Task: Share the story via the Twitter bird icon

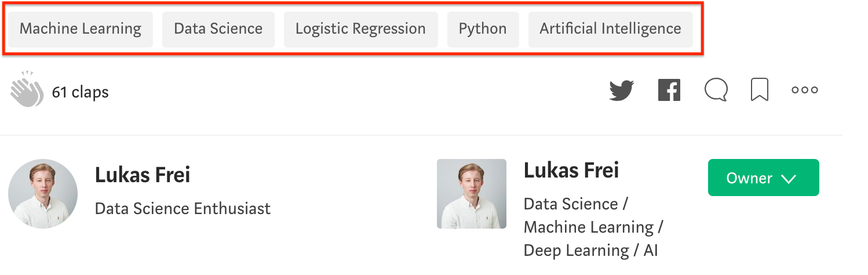Action: click(621, 91)
